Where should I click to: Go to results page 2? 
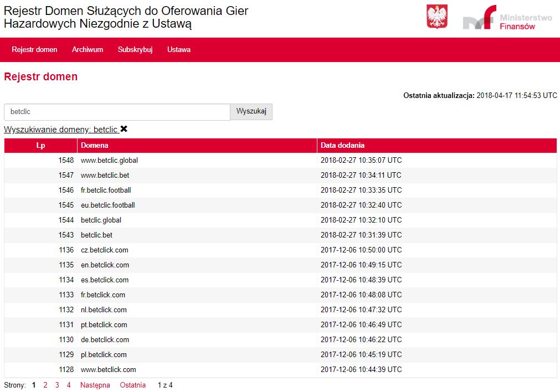point(45,385)
